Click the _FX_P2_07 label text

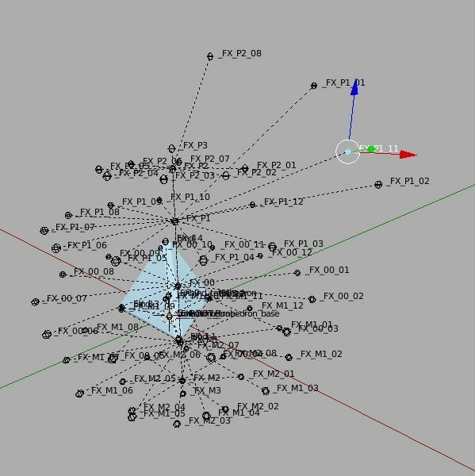209,159
